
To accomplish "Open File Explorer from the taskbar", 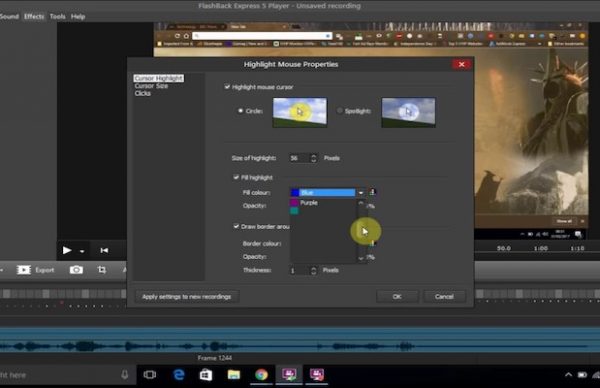I will (234, 375).
